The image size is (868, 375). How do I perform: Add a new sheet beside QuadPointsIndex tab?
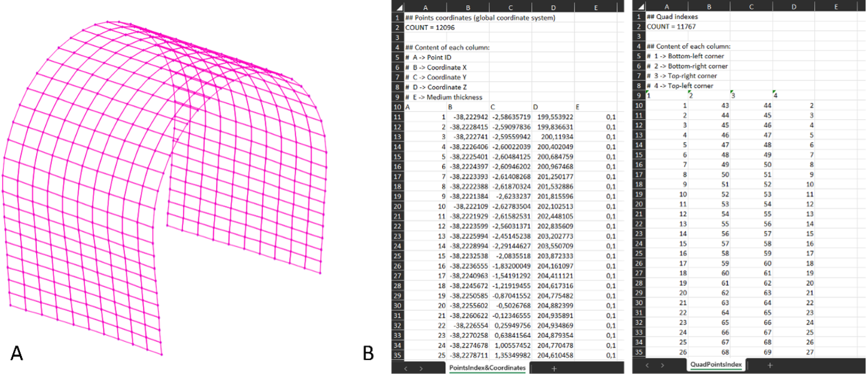[770, 365]
